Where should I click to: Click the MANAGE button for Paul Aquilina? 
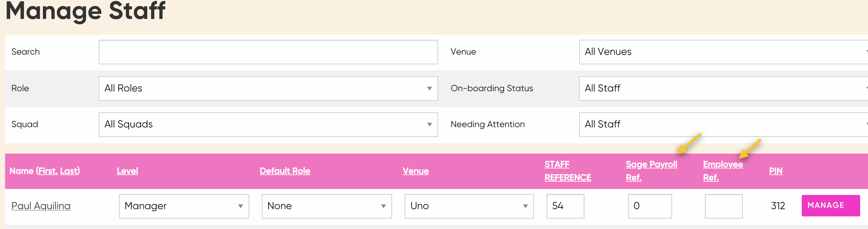click(830, 205)
